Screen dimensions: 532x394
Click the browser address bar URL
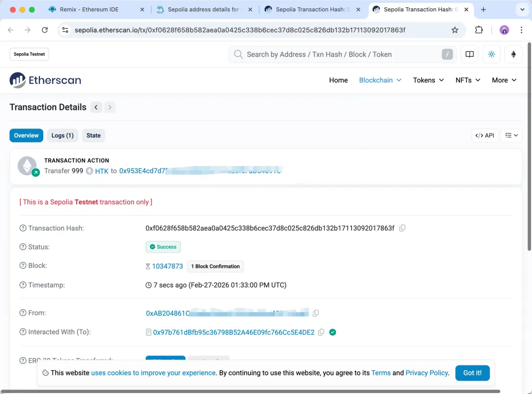pos(240,30)
